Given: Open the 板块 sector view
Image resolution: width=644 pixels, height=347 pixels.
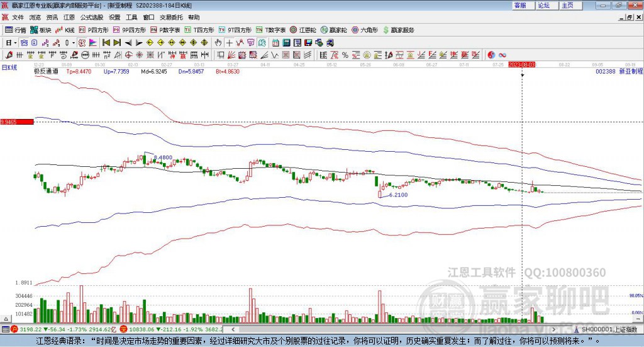Looking at the screenshot, I should point(41,30).
